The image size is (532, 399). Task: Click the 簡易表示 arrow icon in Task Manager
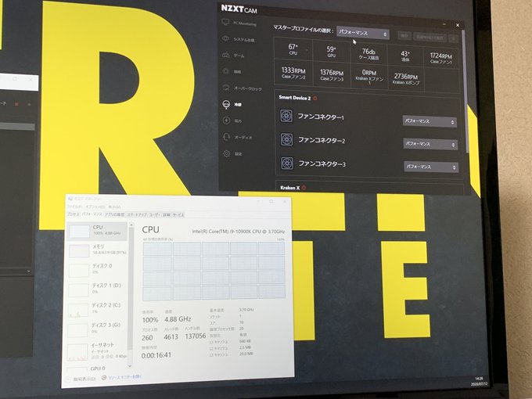pos(69,379)
